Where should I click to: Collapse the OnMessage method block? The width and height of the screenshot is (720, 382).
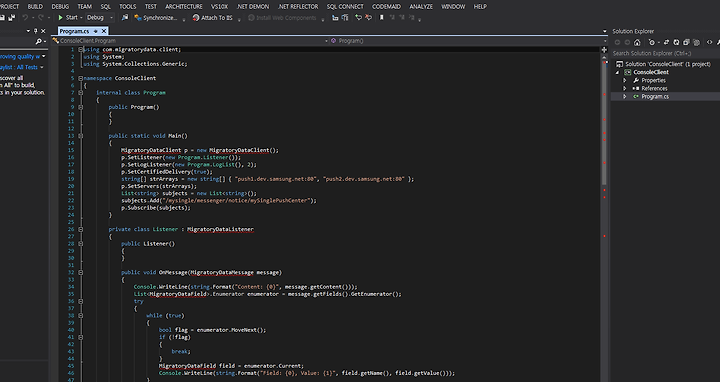(81, 272)
